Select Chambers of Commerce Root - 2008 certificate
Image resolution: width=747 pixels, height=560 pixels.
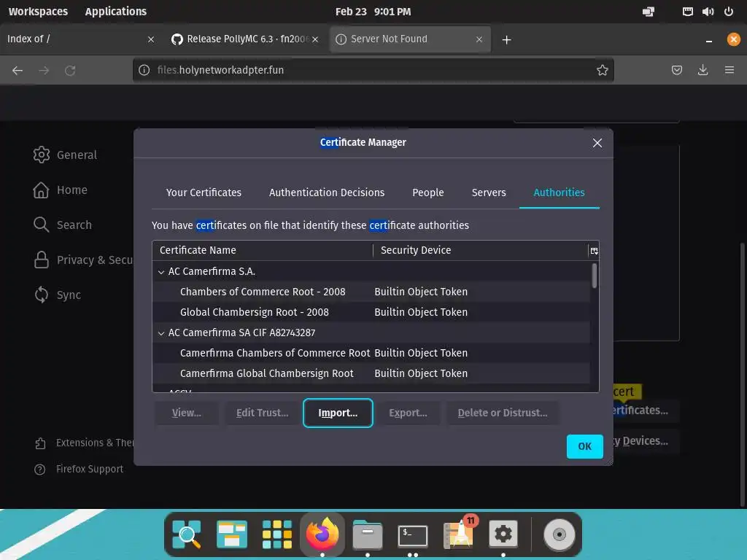(x=371, y=292)
